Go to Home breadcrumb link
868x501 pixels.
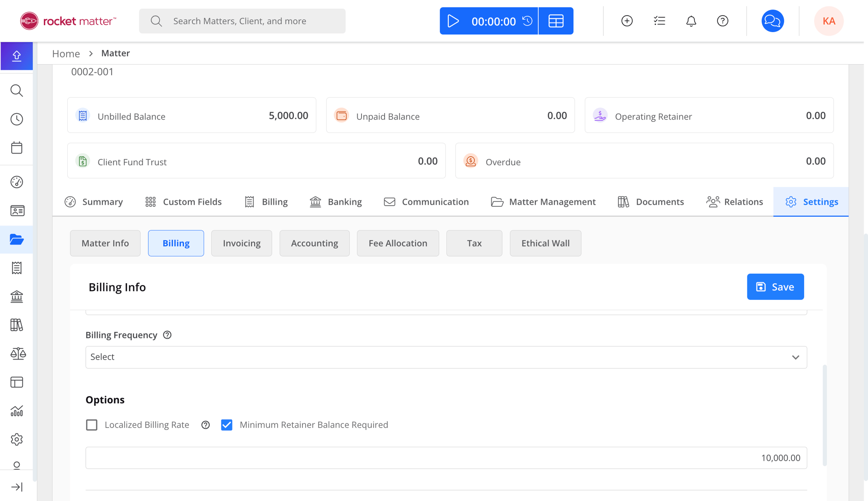66,53
